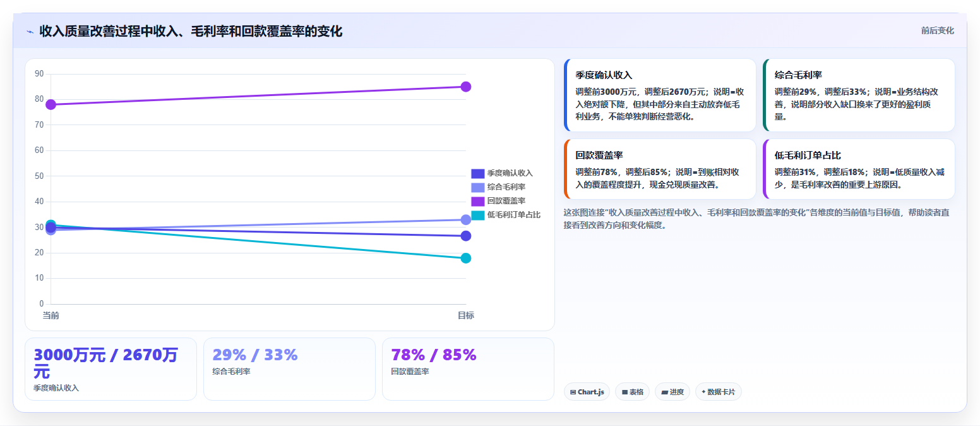Click 综合毛利率 legend label

[506, 187]
